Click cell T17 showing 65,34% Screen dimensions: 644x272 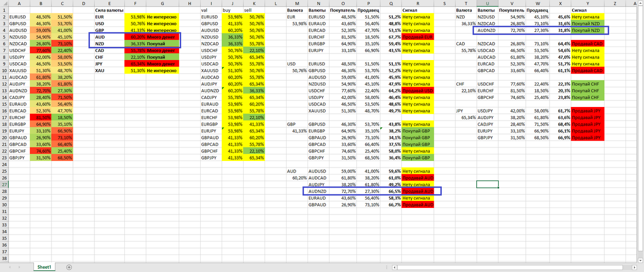pos(466,117)
